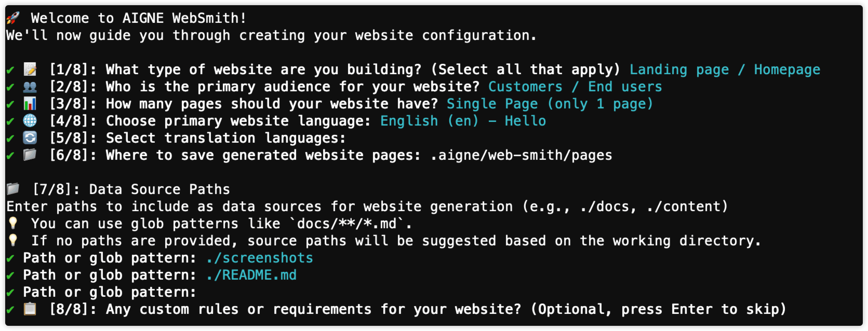The image size is (868, 331).
Task: Click the 'Data Source Paths' heading text
Action: tap(159, 189)
